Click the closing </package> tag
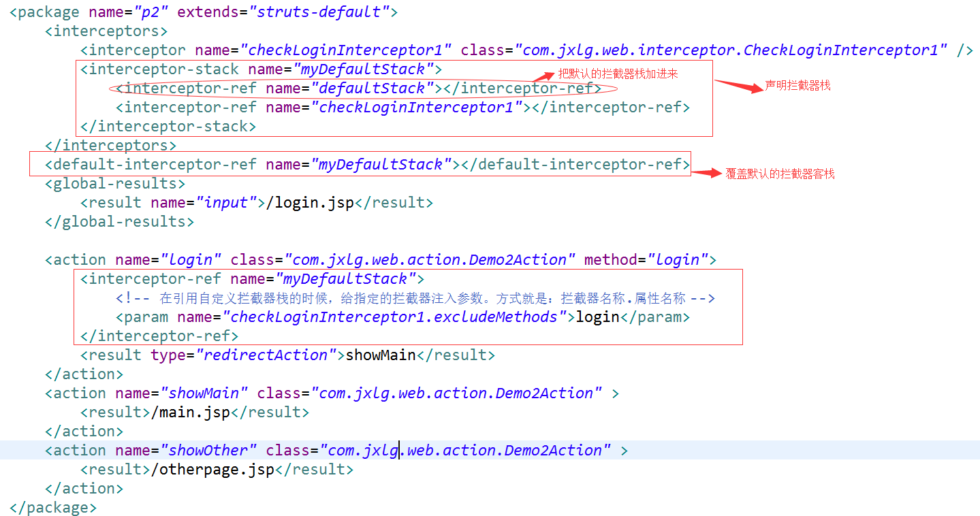Image resolution: width=980 pixels, height=516 pixels. click(54, 508)
